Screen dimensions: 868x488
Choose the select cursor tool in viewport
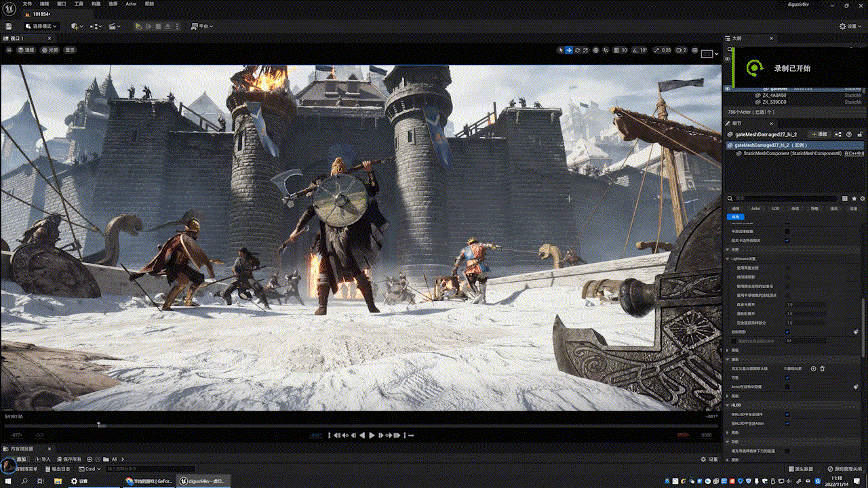pos(561,50)
